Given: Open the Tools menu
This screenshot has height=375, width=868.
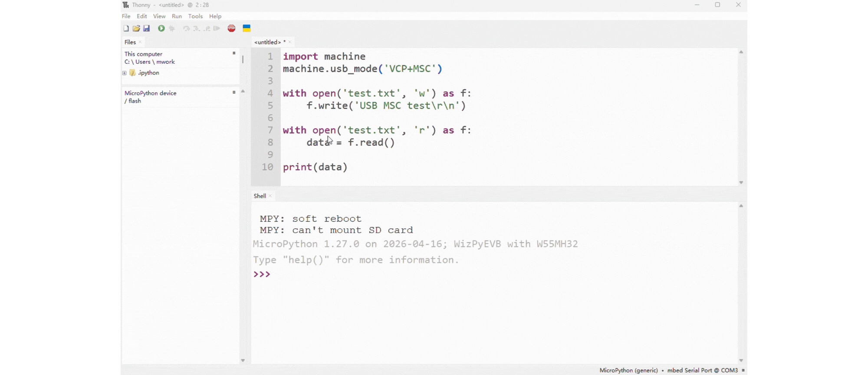Looking at the screenshot, I should coord(195,16).
